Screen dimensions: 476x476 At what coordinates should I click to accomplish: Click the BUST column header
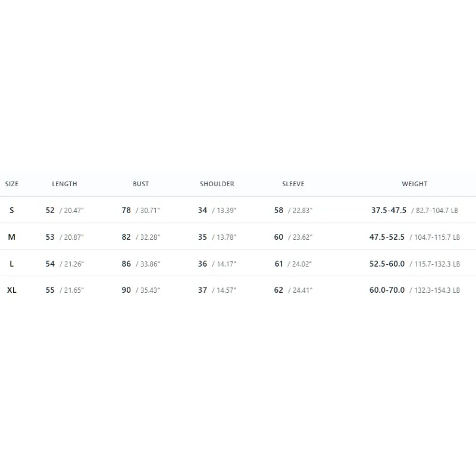click(141, 184)
